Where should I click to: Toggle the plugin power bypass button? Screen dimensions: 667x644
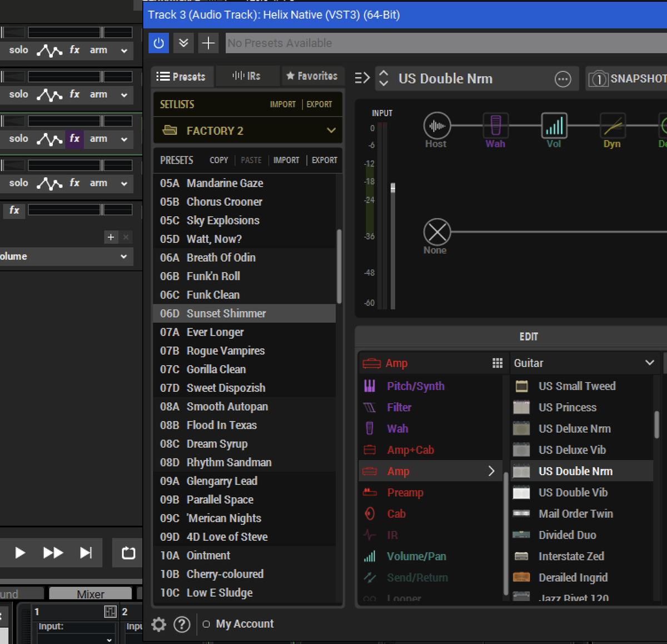[158, 43]
